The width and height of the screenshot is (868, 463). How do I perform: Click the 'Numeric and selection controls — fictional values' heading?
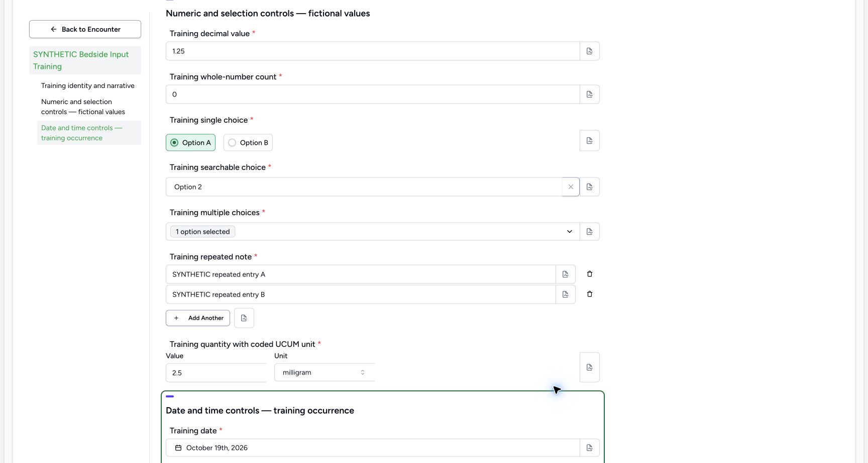pos(268,14)
